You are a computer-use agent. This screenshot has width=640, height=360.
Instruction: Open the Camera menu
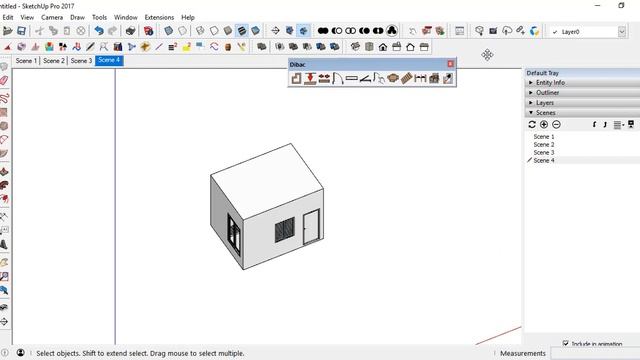click(x=52, y=17)
